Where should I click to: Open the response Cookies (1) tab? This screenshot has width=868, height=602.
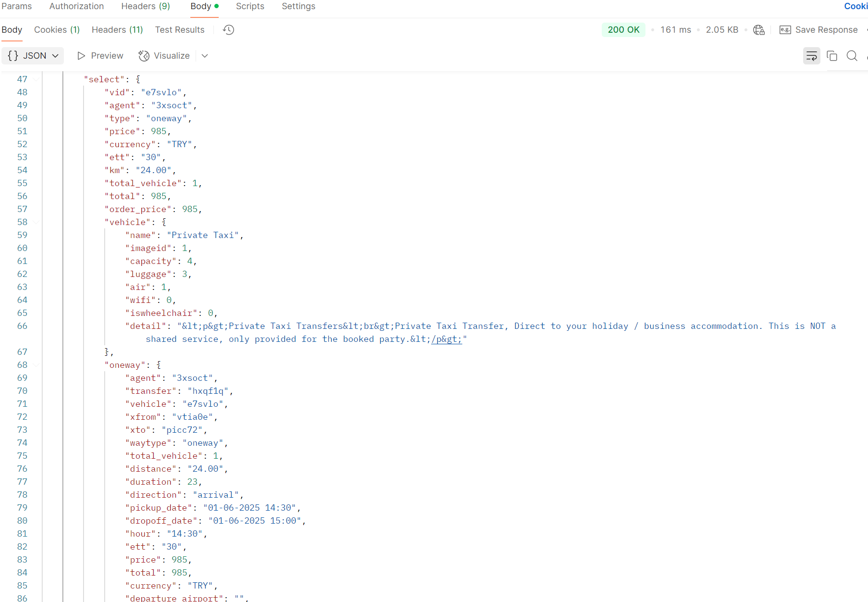57,30
